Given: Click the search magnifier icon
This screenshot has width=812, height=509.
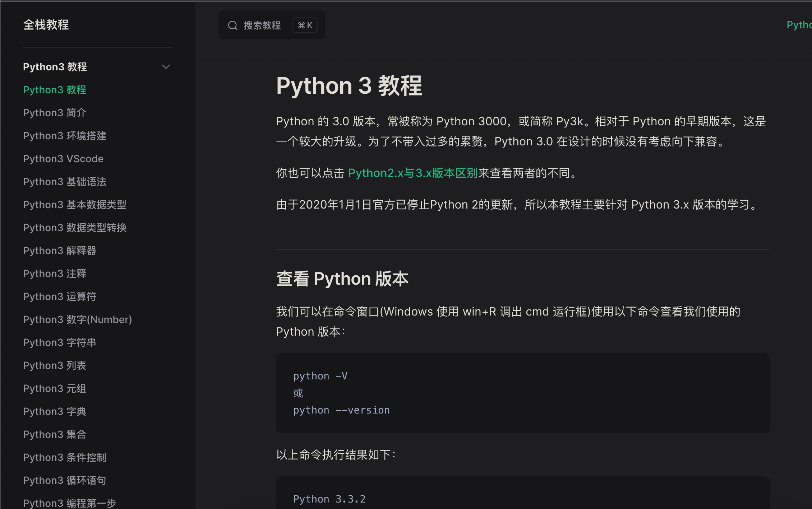Looking at the screenshot, I should click(x=233, y=25).
